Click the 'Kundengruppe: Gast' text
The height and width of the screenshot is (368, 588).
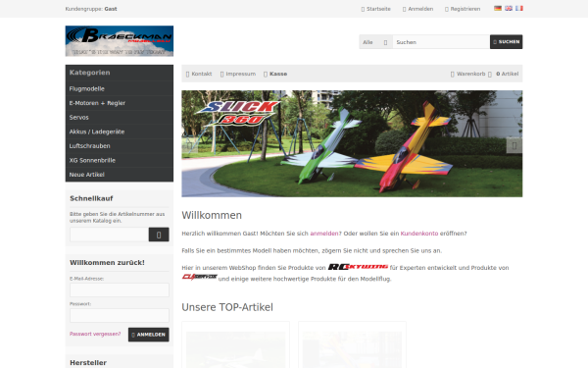[x=91, y=9]
